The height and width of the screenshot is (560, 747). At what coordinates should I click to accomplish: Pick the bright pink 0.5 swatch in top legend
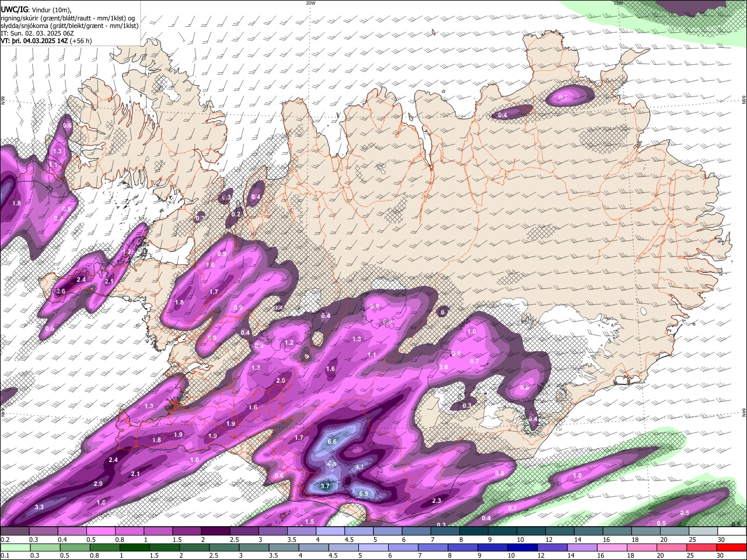pos(101,531)
